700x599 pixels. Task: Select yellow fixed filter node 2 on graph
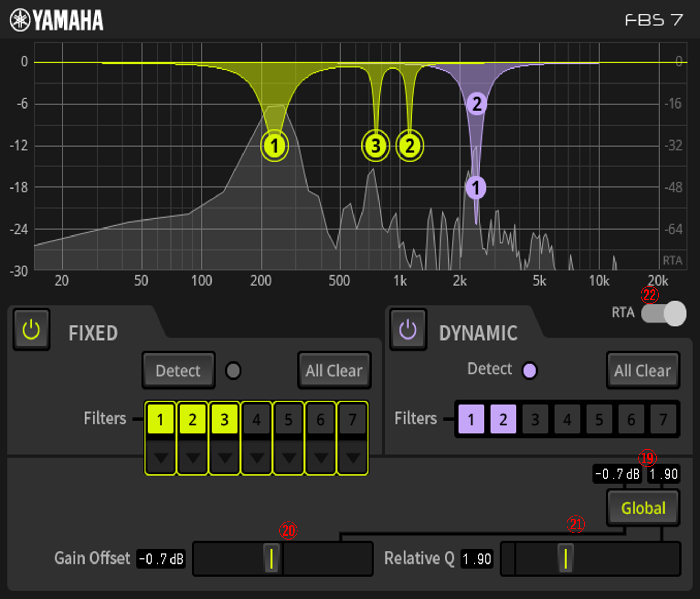(x=410, y=146)
